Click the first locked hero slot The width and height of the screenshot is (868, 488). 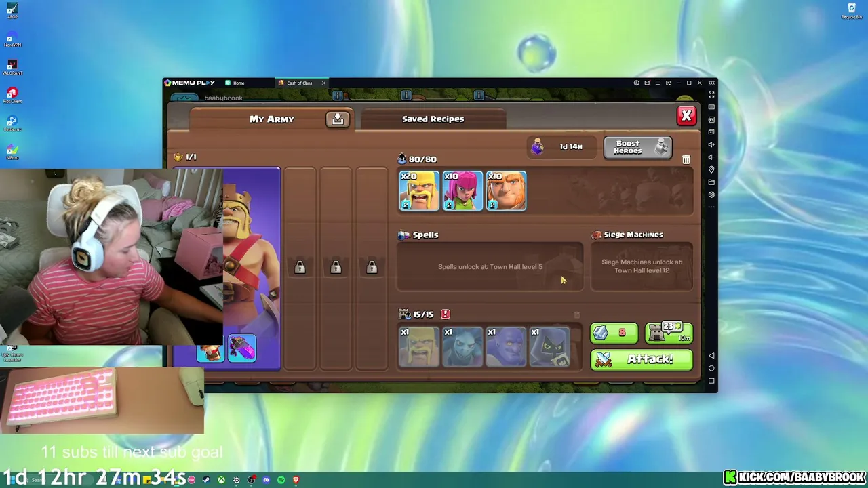pyautogui.click(x=300, y=268)
